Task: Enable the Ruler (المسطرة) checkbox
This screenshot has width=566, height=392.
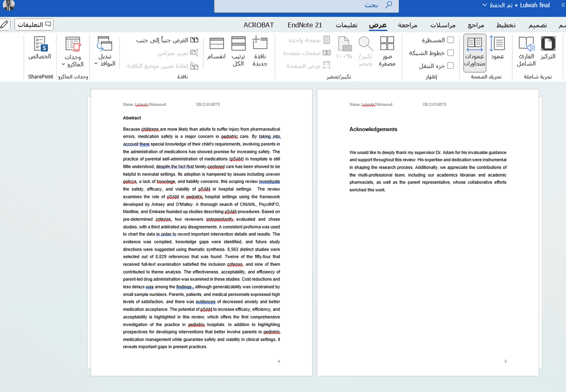Action: [x=450, y=40]
